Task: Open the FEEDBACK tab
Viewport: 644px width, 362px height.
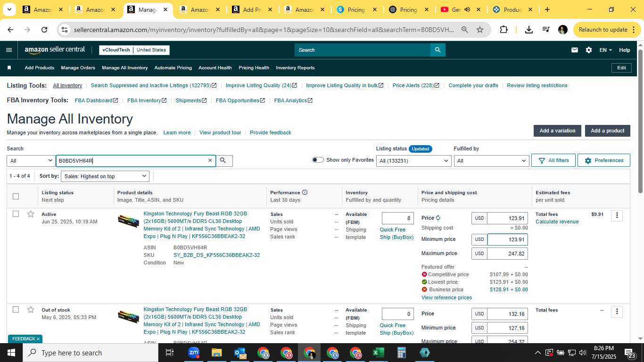Action: pyautogui.click(x=25, y=339)
